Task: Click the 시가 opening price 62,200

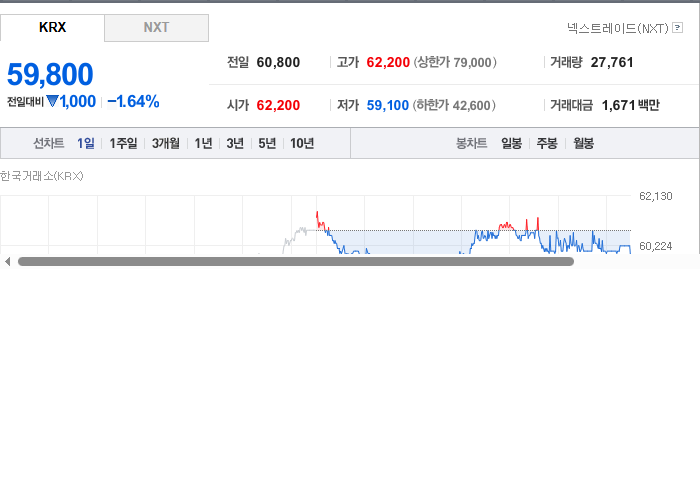Action: (278, 105)
